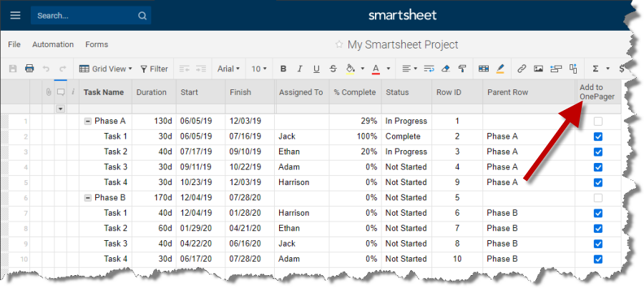The height and width of the screenshot is (288, 644).
Task: Check Add to OnePager for Phase A
Action: [x=598, y=121]
